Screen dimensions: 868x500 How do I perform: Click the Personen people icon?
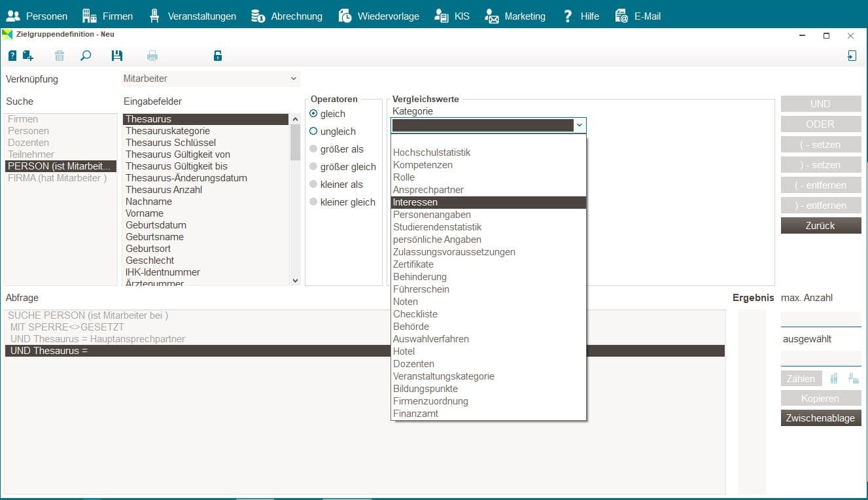click(x=13, y=16)
